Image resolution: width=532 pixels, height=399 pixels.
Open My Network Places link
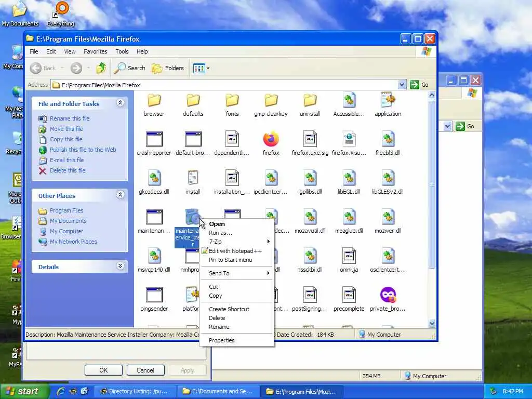[73, 242]
